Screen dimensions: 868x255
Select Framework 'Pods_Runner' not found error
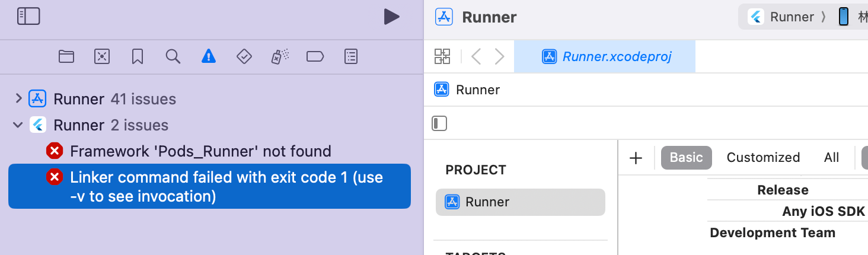pos(200,151)
